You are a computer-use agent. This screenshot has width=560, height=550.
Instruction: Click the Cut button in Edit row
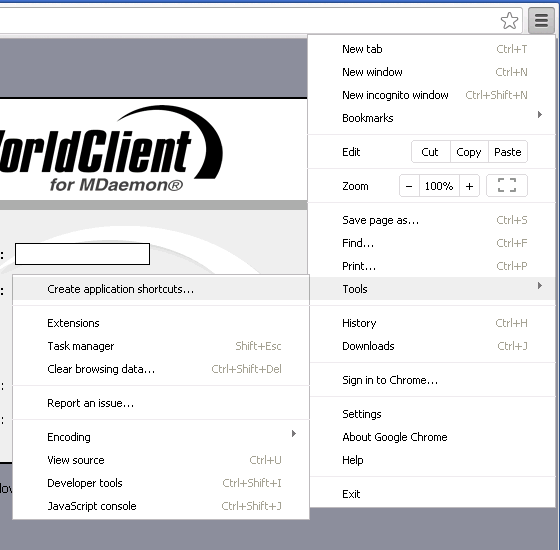tap(430, 152)
